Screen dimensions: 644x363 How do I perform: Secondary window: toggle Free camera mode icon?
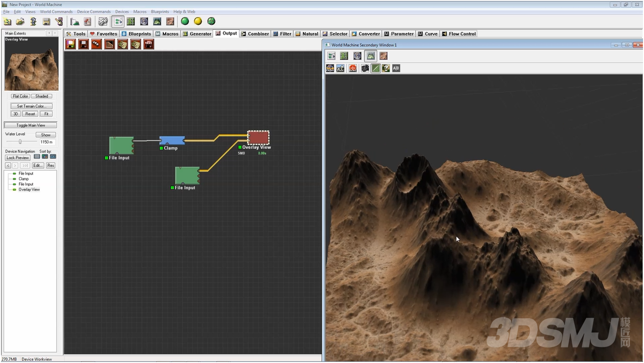341,68
